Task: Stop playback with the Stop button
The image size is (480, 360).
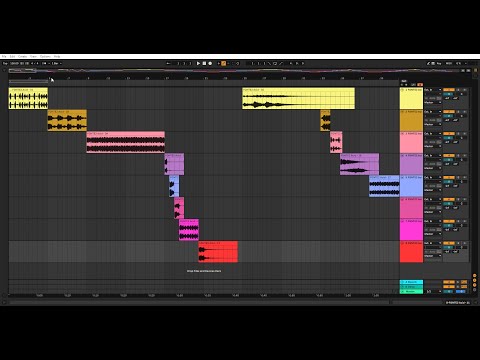Action: coord(204,63)
